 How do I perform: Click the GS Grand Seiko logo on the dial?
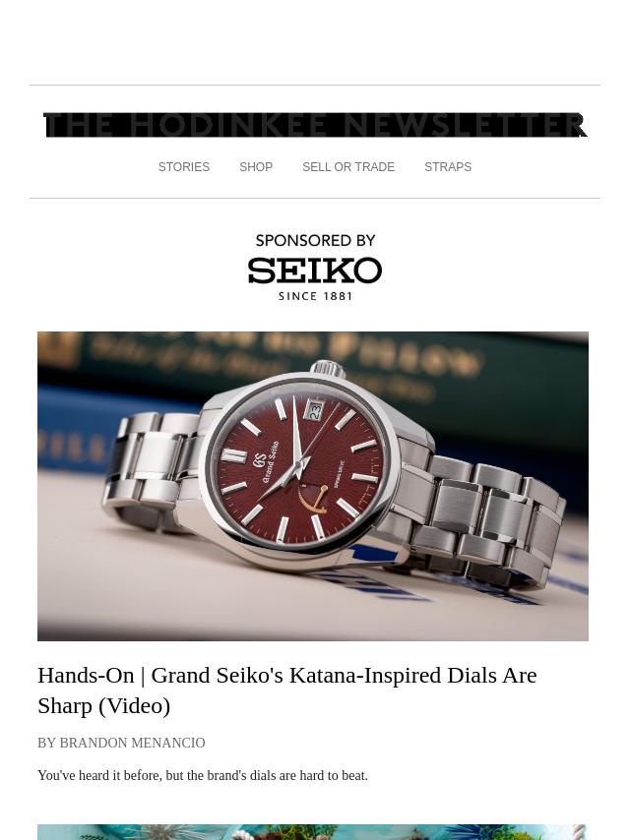(x=266, y=461)
